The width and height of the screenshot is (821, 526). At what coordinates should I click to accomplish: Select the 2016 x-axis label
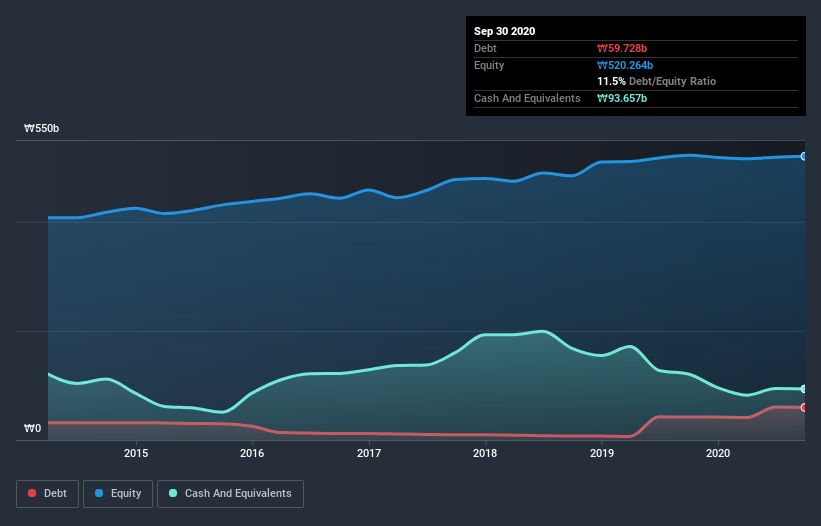tap(252, 453)
